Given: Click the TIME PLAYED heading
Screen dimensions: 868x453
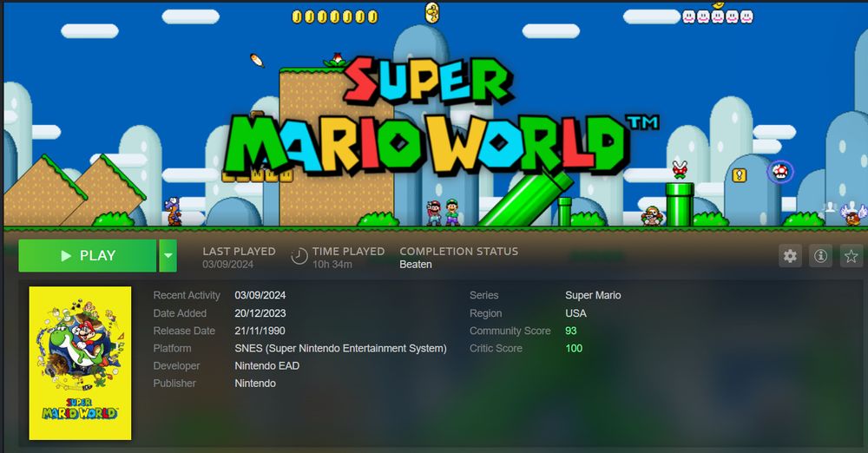Looking at the screenshot, I should (x=348, y=252).
